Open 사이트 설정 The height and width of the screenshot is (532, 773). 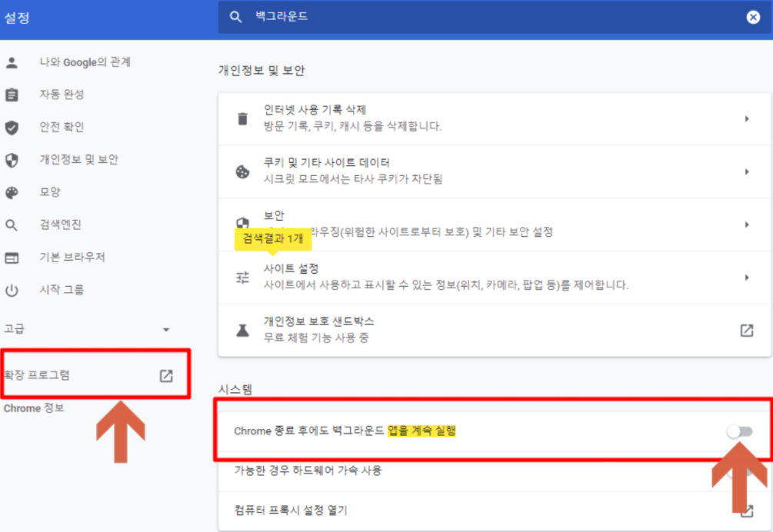[x=495, y=278]
